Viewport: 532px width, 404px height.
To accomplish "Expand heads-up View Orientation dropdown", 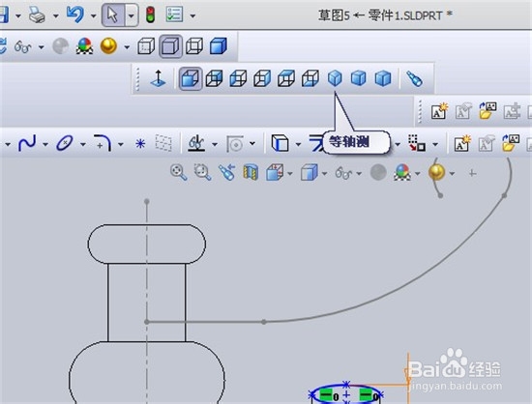I will [290, 174].
